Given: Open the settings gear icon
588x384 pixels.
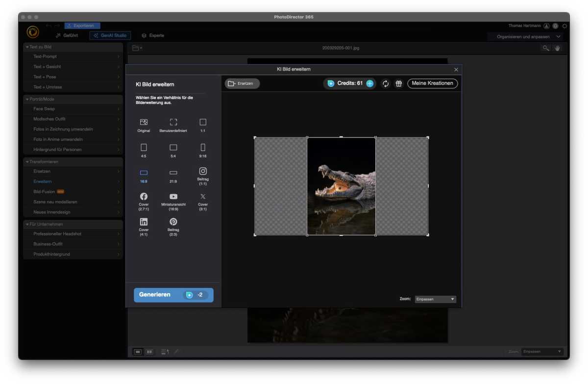Looking at the screenshot, I should pyautogui.click(x=564, y=26).
